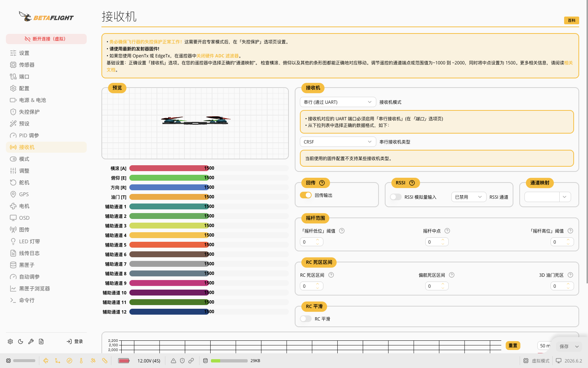
Task: Click the 登录 login button
Action: (x=75, y=342)
